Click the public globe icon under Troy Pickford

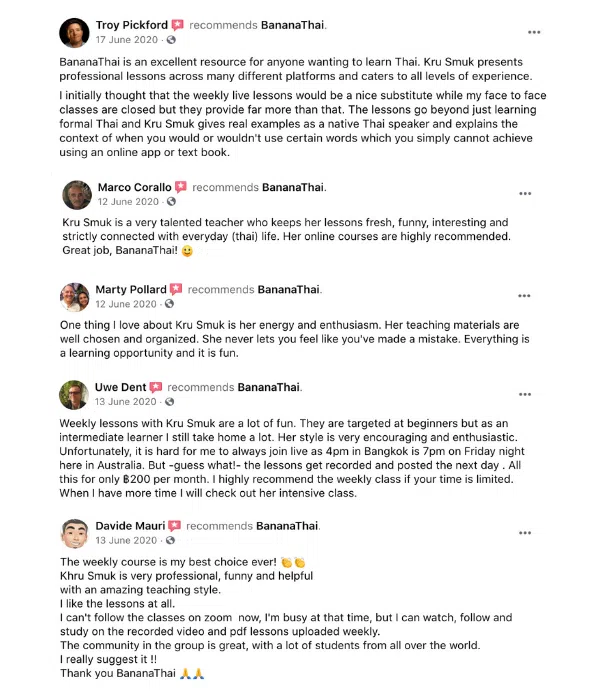[171, 40]
